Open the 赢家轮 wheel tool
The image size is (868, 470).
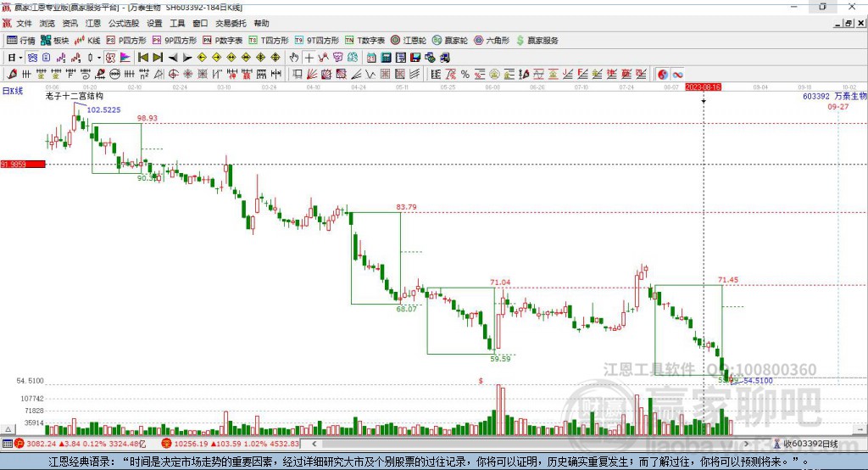[450, 41]
